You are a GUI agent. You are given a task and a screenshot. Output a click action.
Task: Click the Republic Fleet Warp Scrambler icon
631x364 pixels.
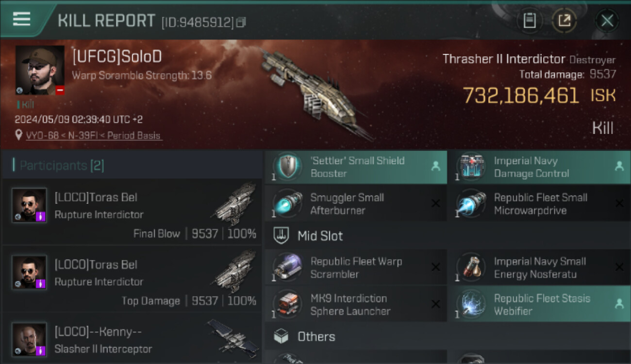[x=287, y=267]
